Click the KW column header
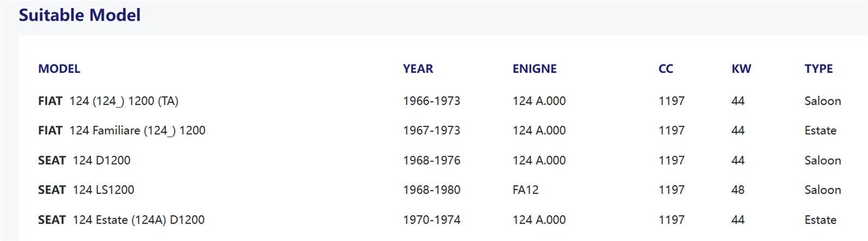Viewport: 868px width, 241px height. click(741, 69)
